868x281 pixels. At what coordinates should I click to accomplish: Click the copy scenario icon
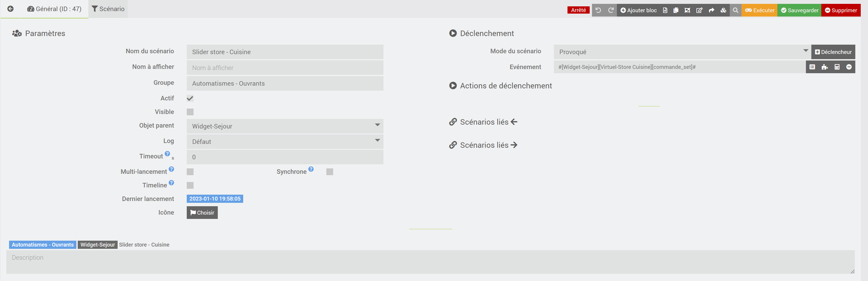point(676,10)
